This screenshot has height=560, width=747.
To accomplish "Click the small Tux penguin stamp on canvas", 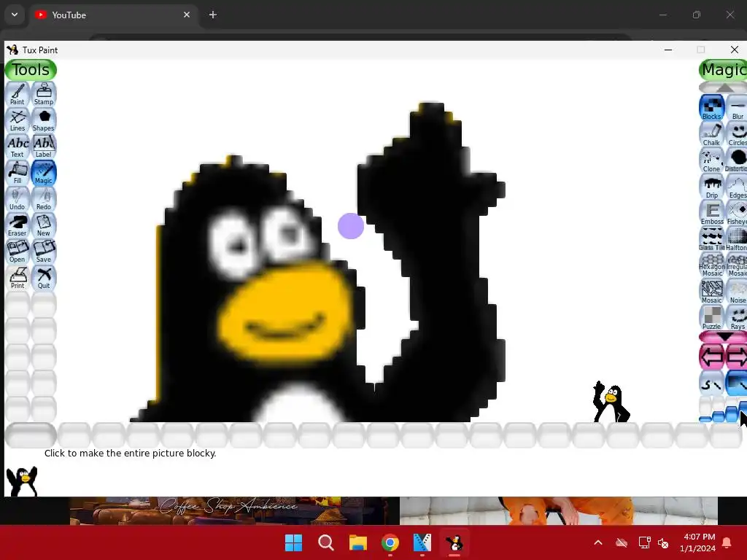I will [611, 402].
